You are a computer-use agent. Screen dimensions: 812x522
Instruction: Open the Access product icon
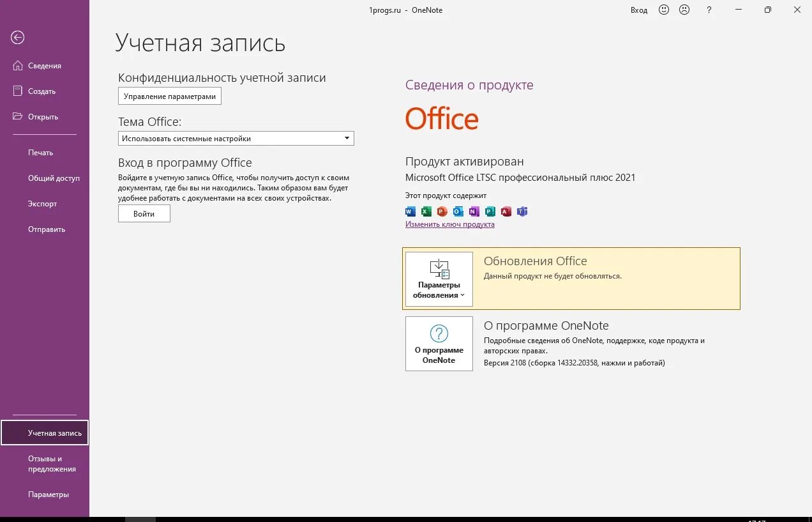pyautogui.click(x=506, y=211)
